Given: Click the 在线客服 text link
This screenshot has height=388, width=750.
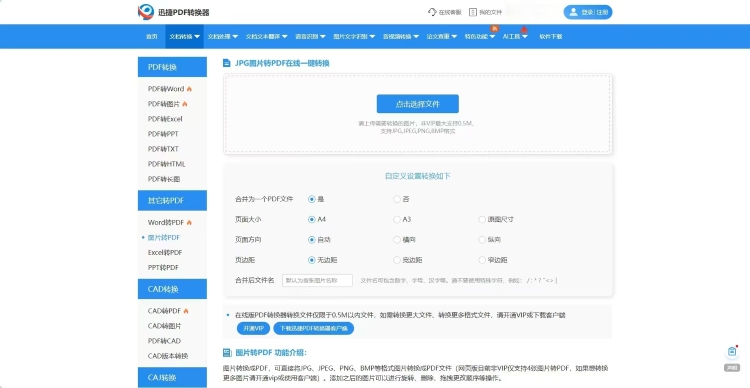Looking at the screenshot, I should (450, 12).
